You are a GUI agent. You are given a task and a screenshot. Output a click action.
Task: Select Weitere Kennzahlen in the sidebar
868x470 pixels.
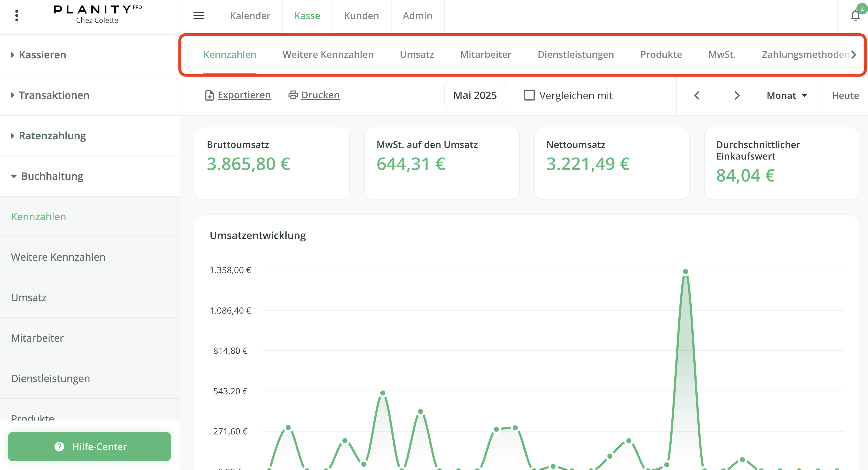pyautogui.click(x=90, y=257)
